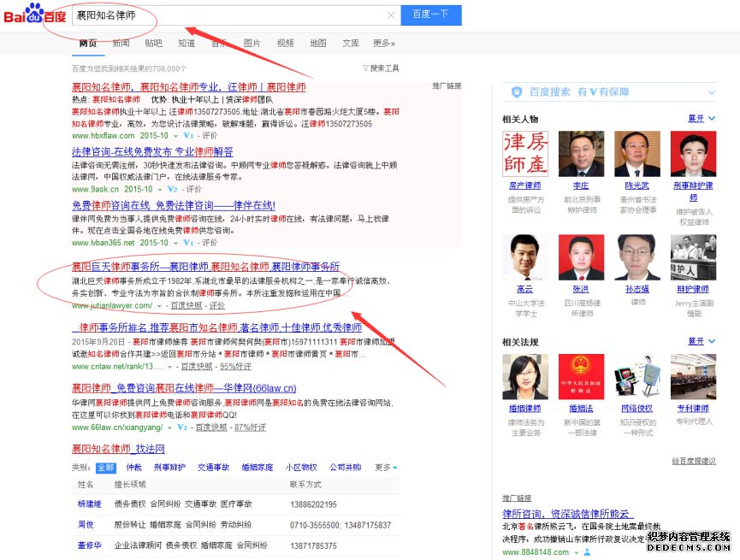740x560 pixels.
Task: Click the 婚姻法 red cover thumbnail
Action: tap(581, 376)
